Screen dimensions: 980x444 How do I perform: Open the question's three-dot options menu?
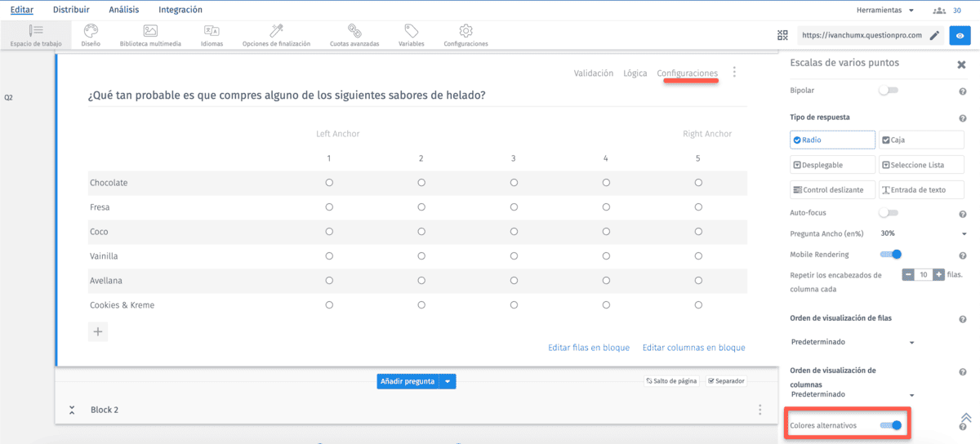(734, 73)
